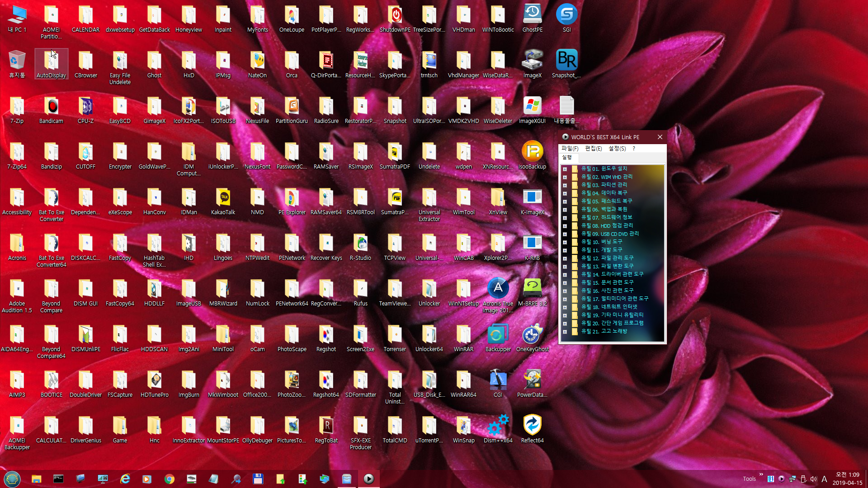868x488 pixels.
Task: Expand the 유틸 06. 백업과 복원 node
Action: [x=565, y=210]
